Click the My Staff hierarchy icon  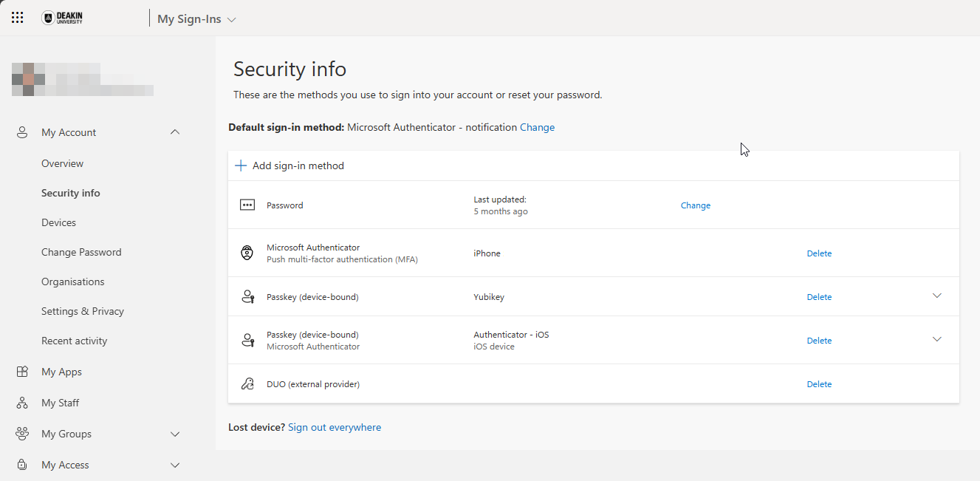coord(22,403)
